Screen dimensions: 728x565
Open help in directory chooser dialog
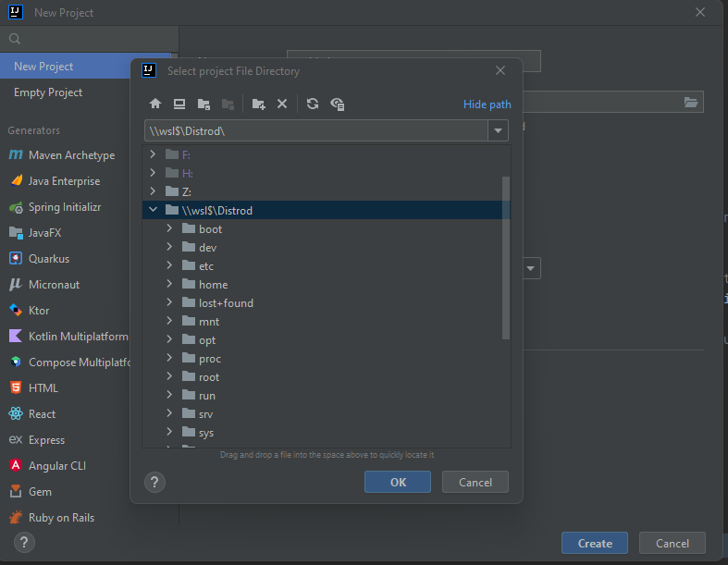click(x=154, y=483)
